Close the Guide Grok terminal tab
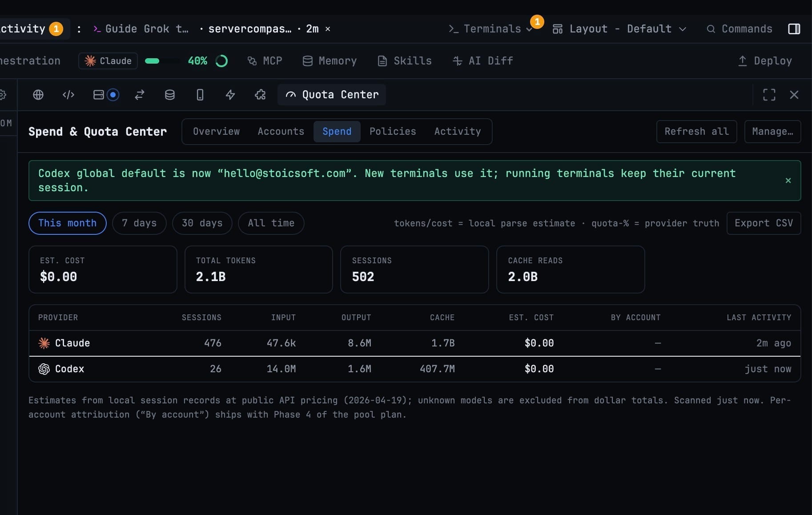This screenshot has height=515, width=812. click(x=328, y=29)
